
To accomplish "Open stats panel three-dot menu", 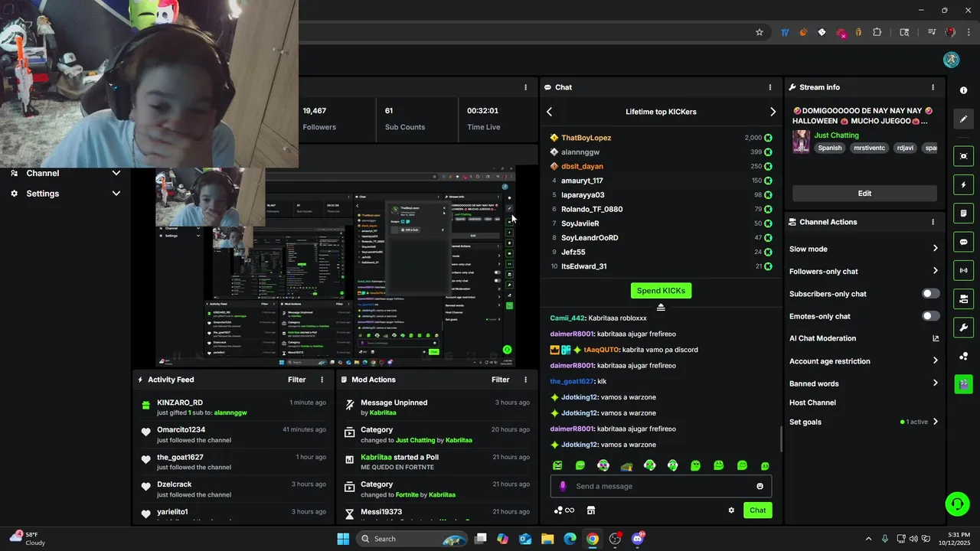I will click(x=525, y=87).
